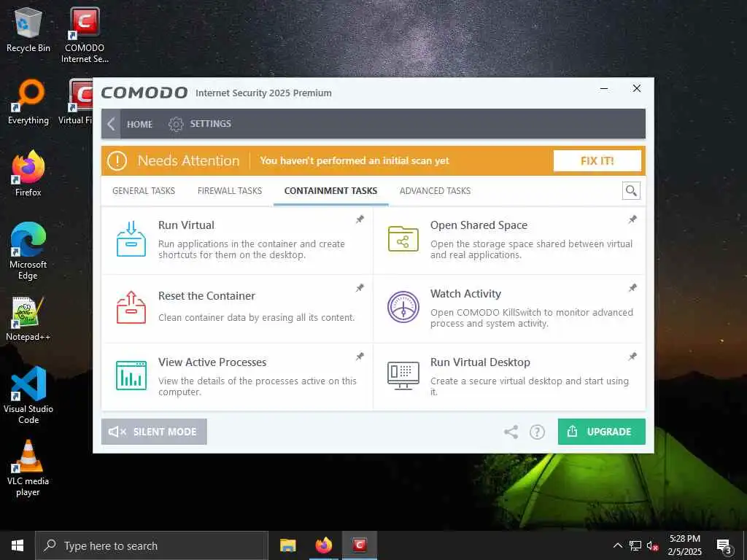Click the Open Shared Space title
747x560 pixels.
pyautogui.click(x=479, y=225)
